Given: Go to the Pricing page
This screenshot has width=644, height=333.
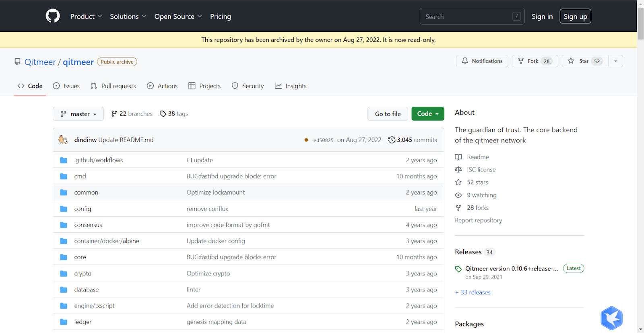Looking at the screenshot, I should pos(221,17).
